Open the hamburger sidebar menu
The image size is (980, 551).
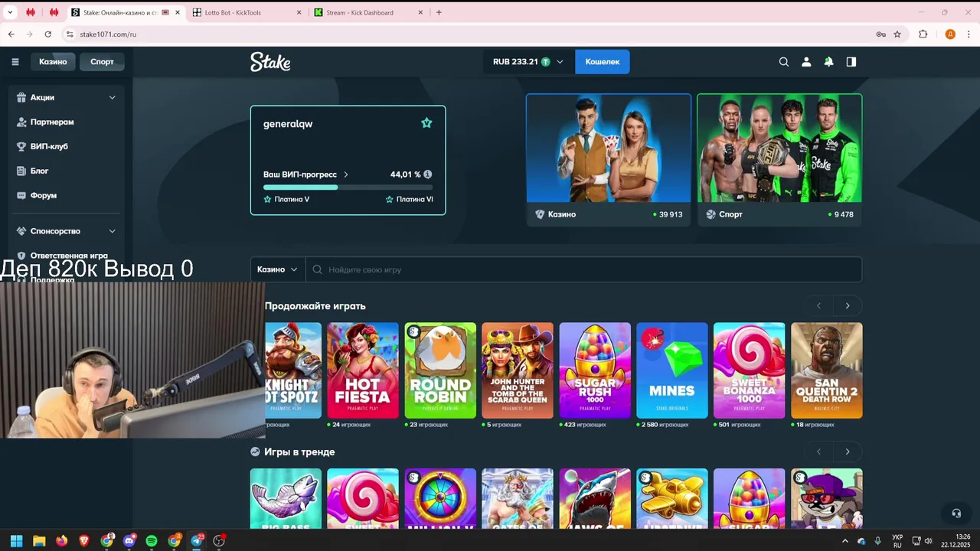click(x=15, y=62)
